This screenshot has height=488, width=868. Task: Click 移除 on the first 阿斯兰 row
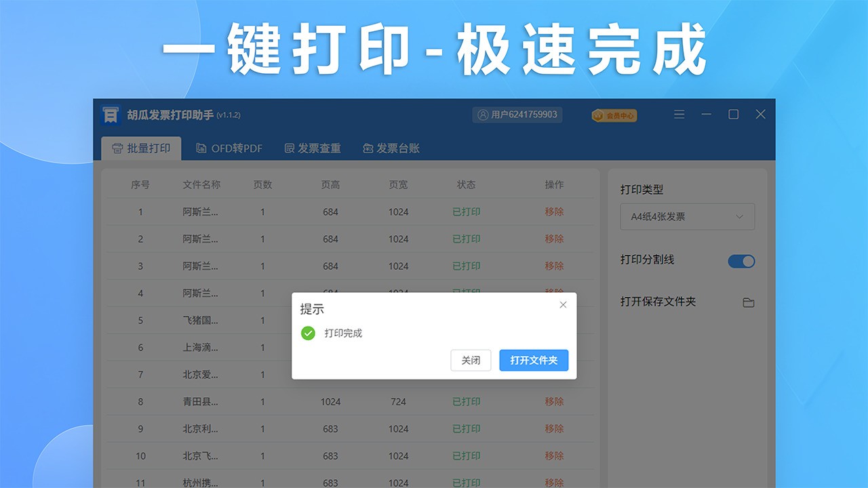tap(554, 211)
